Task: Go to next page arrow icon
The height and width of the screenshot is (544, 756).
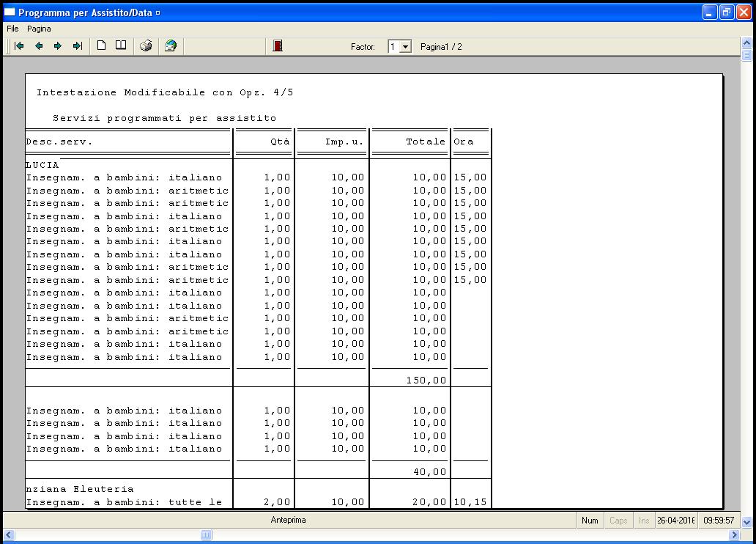Action: [58, 46]
